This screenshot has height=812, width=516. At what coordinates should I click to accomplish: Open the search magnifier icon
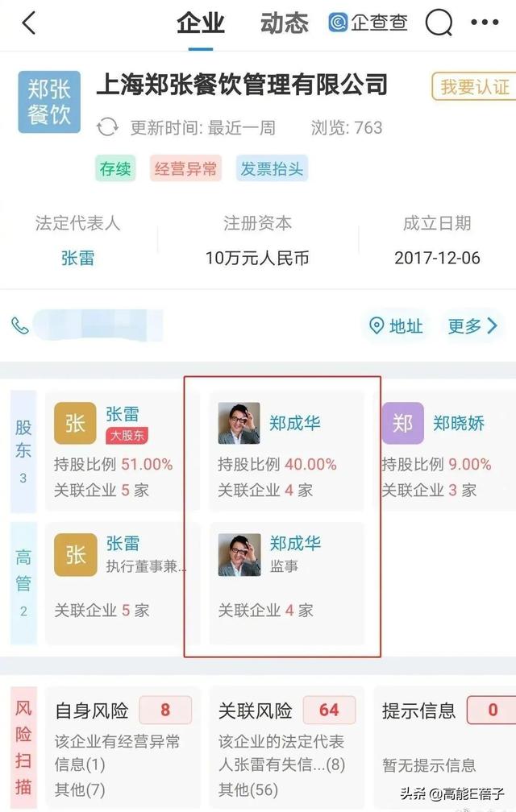coord(439,23)
